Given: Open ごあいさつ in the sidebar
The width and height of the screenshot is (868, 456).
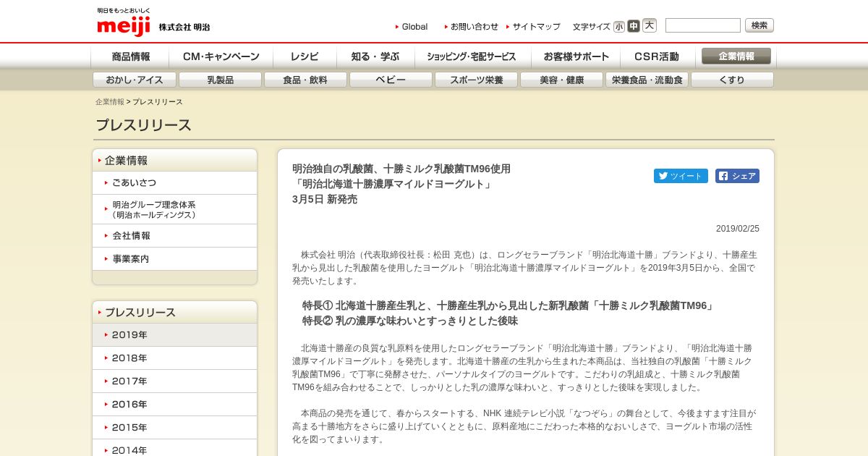Looking at the screenshot, I should 175,183.
